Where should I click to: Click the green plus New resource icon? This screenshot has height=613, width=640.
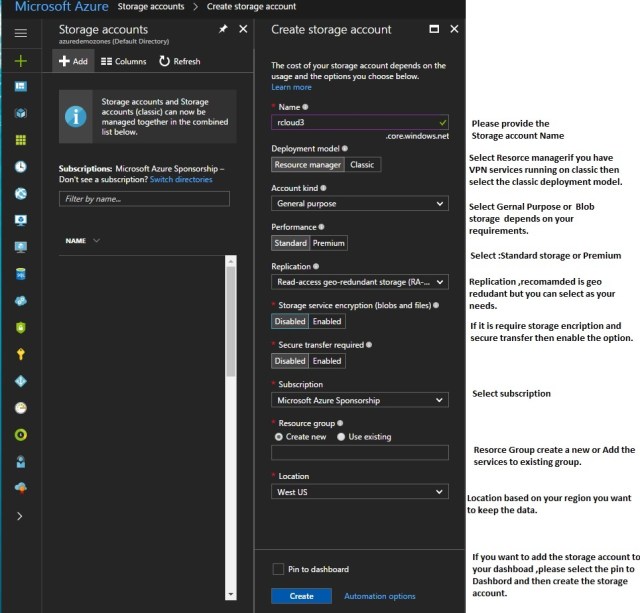[21, 61]
